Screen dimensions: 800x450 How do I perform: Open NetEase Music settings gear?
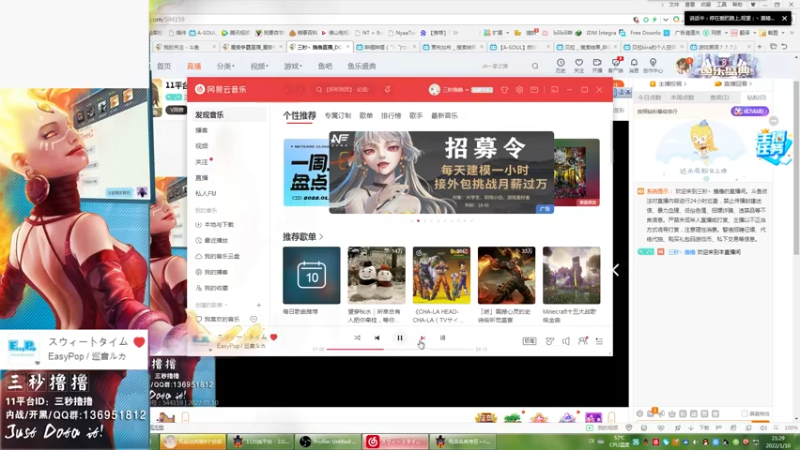(519, 90)
